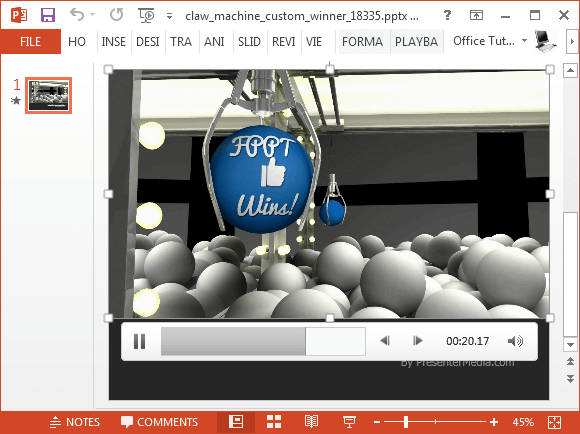The height and width of the screenshot is (434, 580).
Task: Switch to the HOME ribbon tab
Action: (x=77, y=41)
